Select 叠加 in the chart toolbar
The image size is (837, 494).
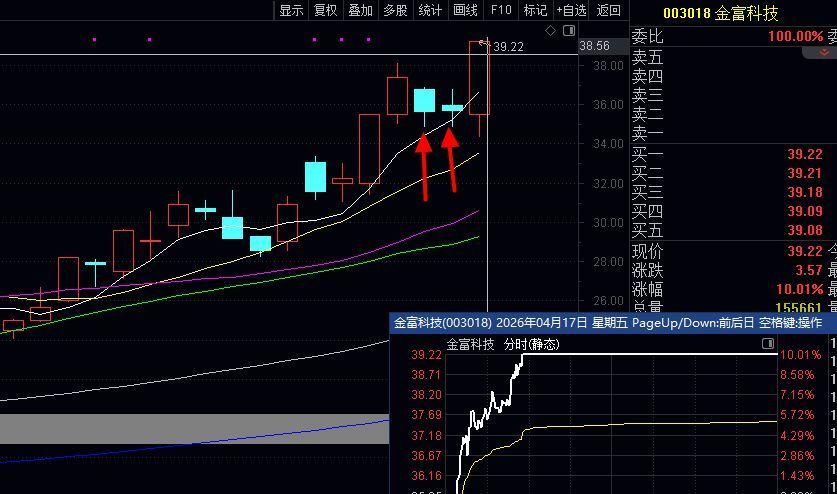[x=360, y=10]
